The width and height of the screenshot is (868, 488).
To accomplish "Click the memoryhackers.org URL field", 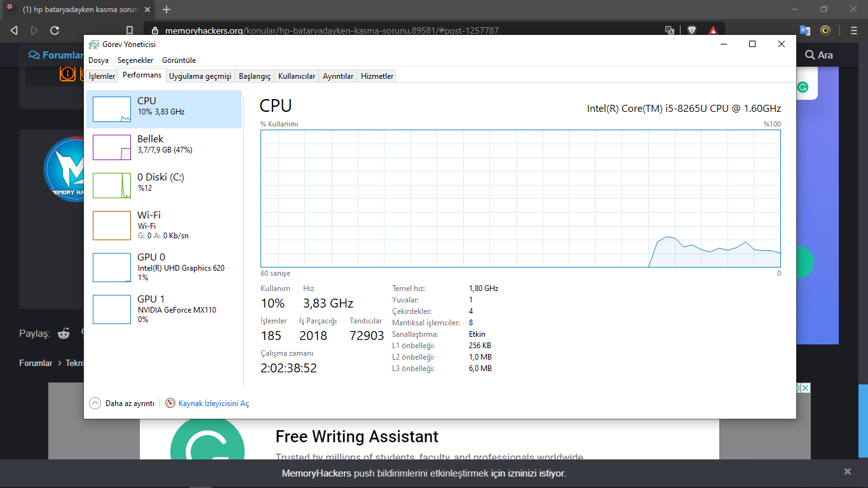I will point(332,30).
